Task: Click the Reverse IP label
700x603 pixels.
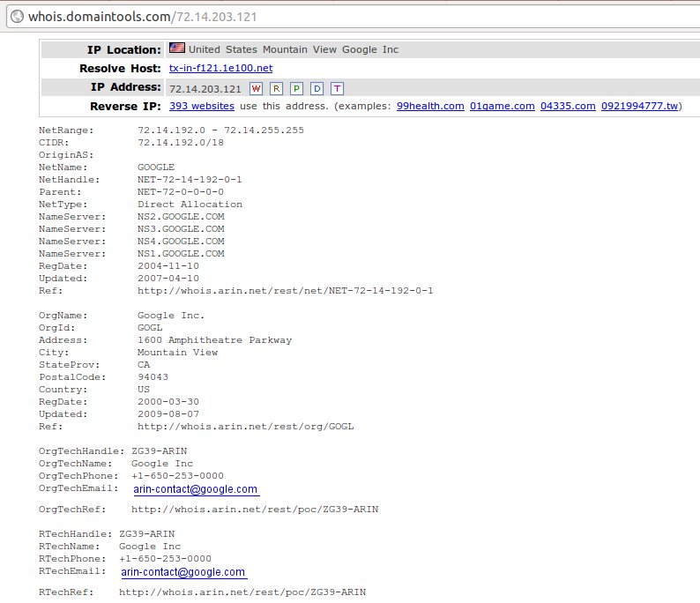Action: click(125, 106)
